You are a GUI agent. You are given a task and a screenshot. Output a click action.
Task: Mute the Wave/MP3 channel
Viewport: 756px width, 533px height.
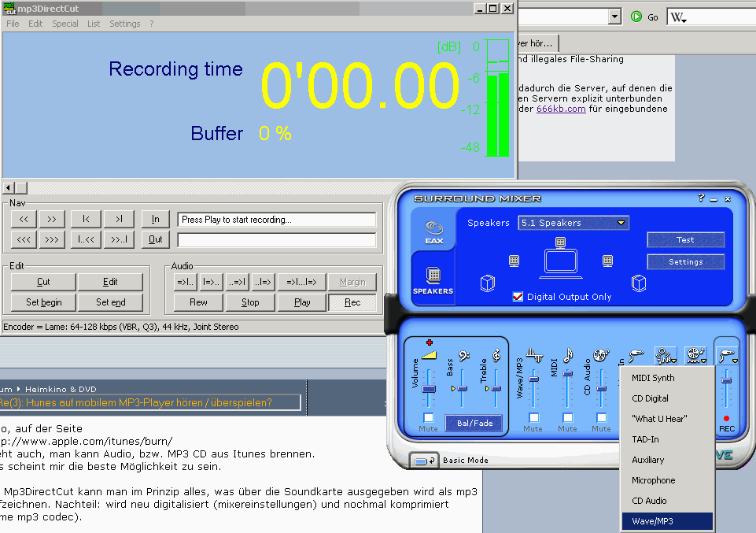click(533, 417)
